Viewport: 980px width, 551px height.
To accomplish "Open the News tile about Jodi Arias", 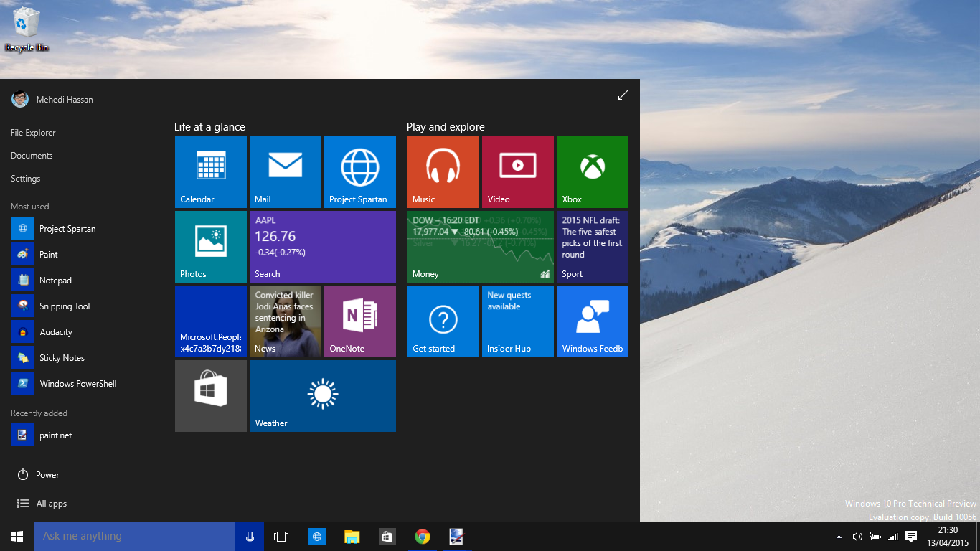I will 286,321.
